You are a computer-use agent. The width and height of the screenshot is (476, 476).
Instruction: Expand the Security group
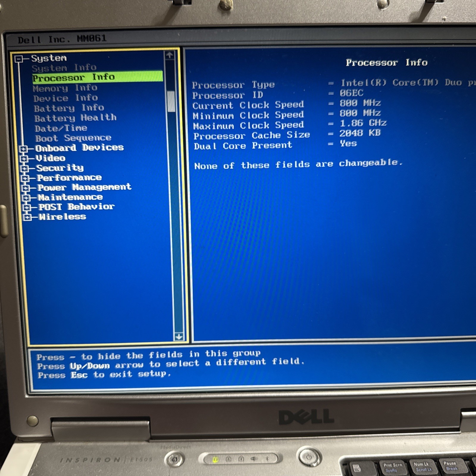(x=25, y=169)
